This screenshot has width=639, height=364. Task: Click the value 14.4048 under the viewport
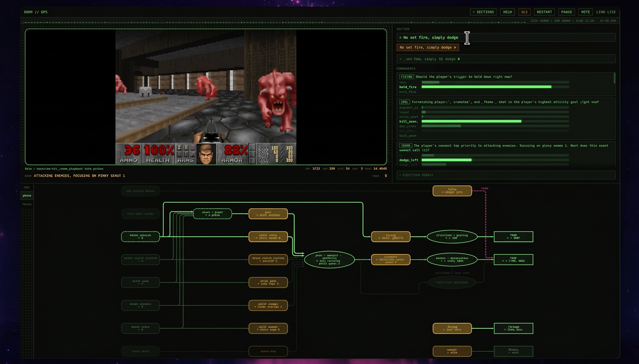point(380,169)
